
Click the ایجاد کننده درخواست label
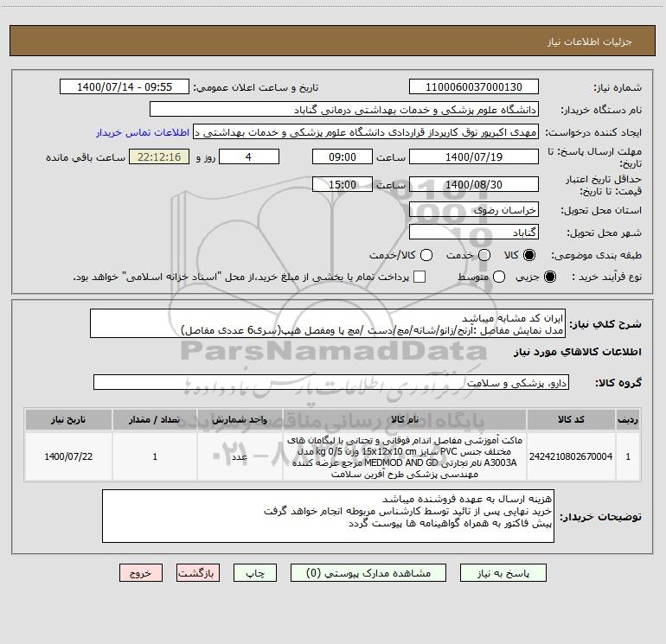[593, 133]
